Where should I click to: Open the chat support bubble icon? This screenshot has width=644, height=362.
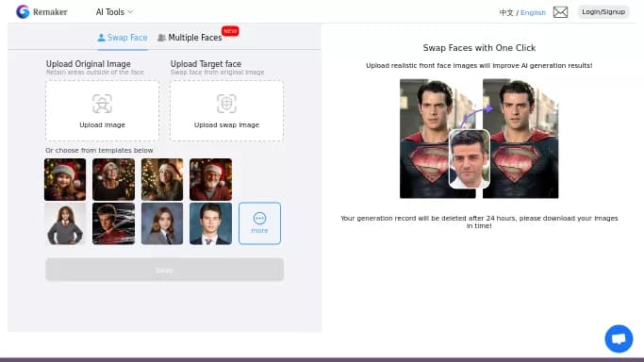(619, 338)
